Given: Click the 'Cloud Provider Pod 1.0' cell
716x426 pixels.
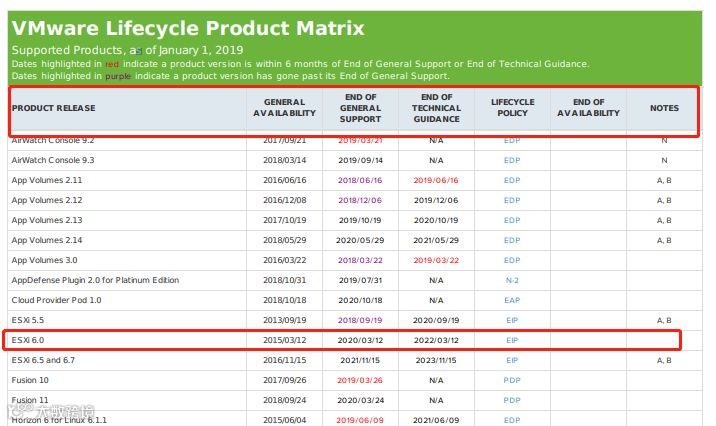Looking at the screenshot, I should [56, 300].
